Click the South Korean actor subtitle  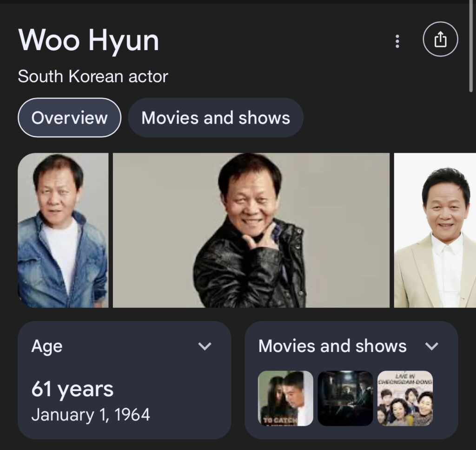93,76
